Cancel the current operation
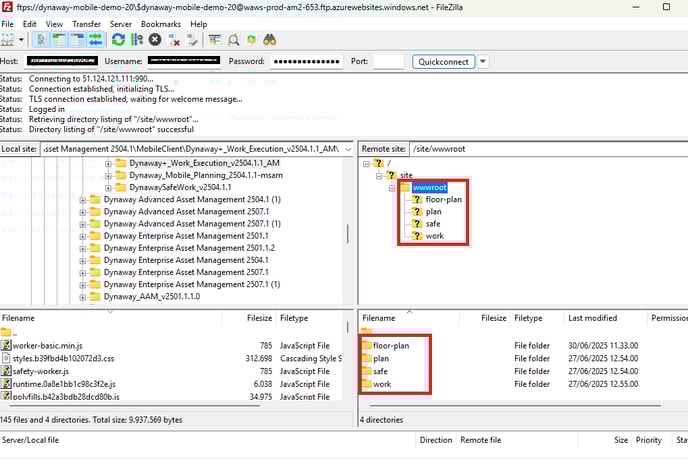Screen dimensions: 688x459 (x=155, y=40)
